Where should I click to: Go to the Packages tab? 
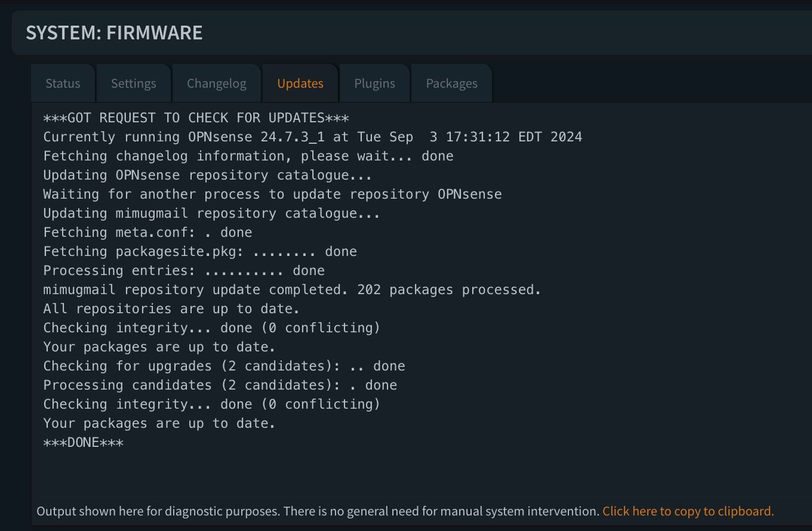coord(451,84)
